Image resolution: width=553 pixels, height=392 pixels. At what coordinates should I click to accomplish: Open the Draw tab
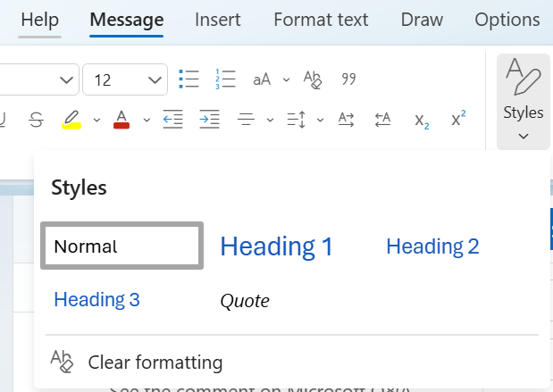click(422, 20)
